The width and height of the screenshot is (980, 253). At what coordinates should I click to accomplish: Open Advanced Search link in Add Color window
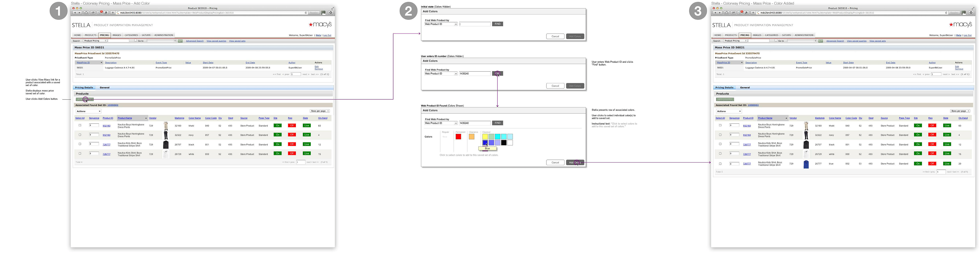pyautogui.click(x=195, y=41)
